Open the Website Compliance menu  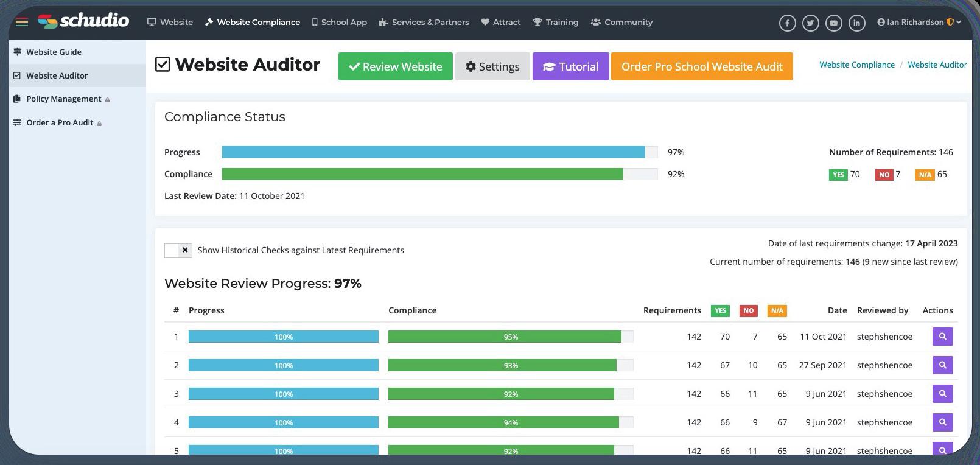253,22
